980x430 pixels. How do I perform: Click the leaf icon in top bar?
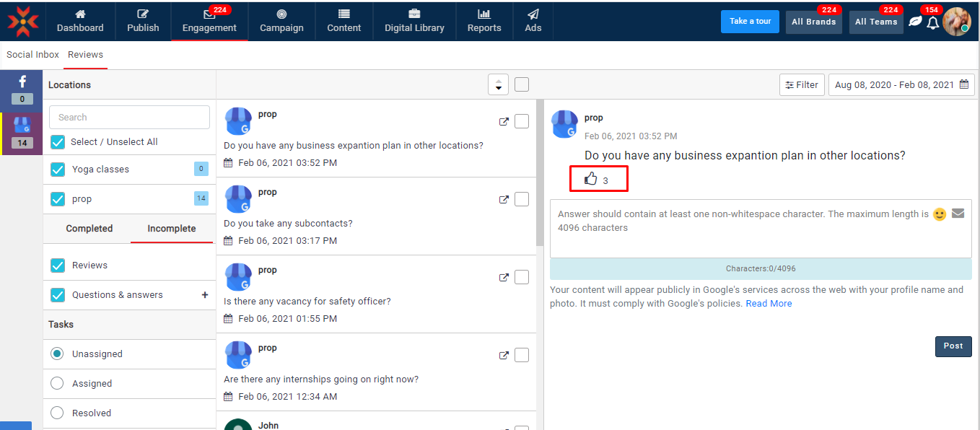(x=914, y=22)
